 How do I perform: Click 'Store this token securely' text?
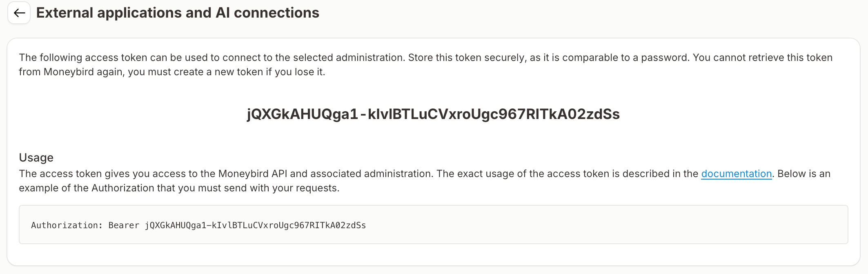click(465, 58)
